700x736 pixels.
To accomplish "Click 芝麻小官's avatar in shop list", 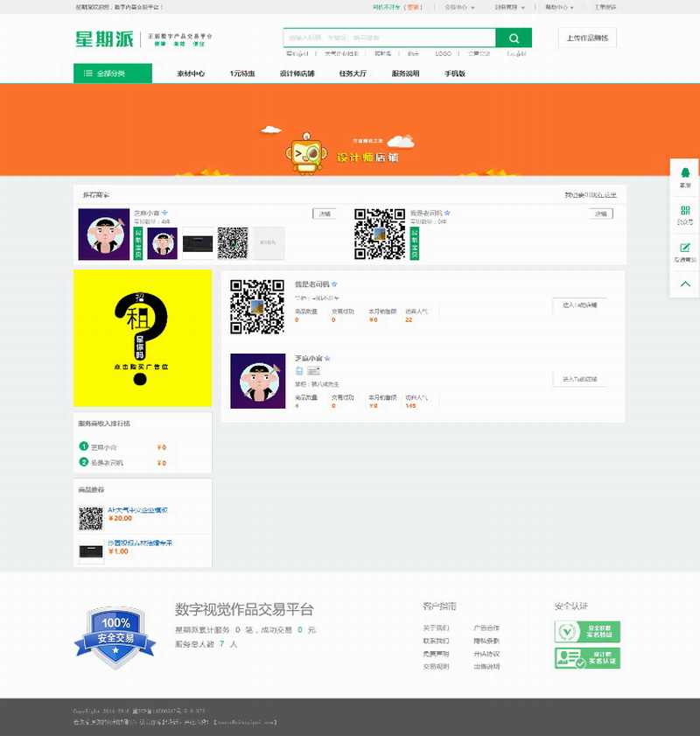I will click(257, 381).
